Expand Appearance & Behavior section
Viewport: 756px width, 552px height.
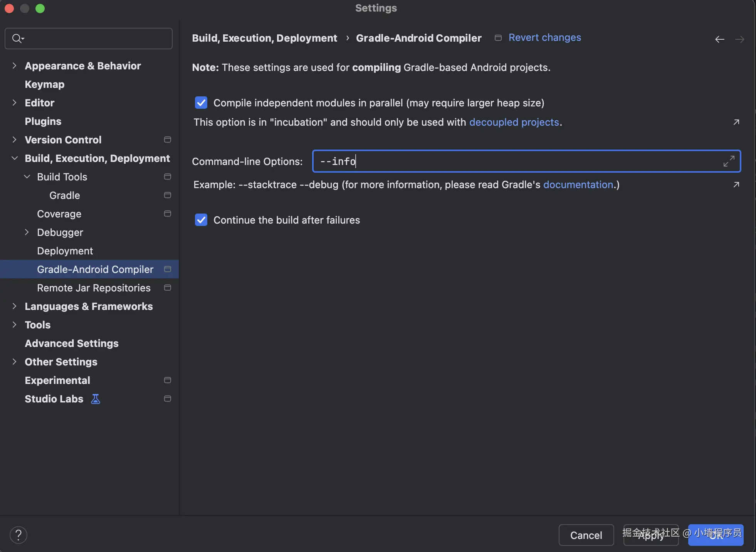click(x=14, y=66)
